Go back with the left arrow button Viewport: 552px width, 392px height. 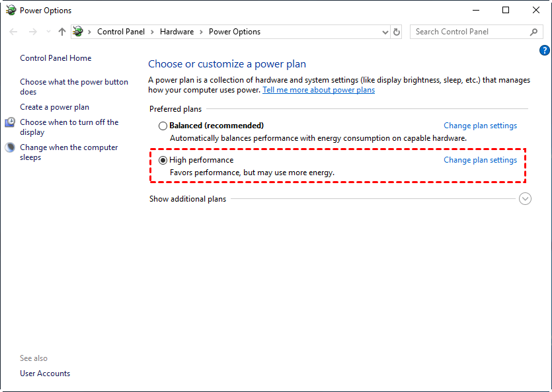(13, 32)
